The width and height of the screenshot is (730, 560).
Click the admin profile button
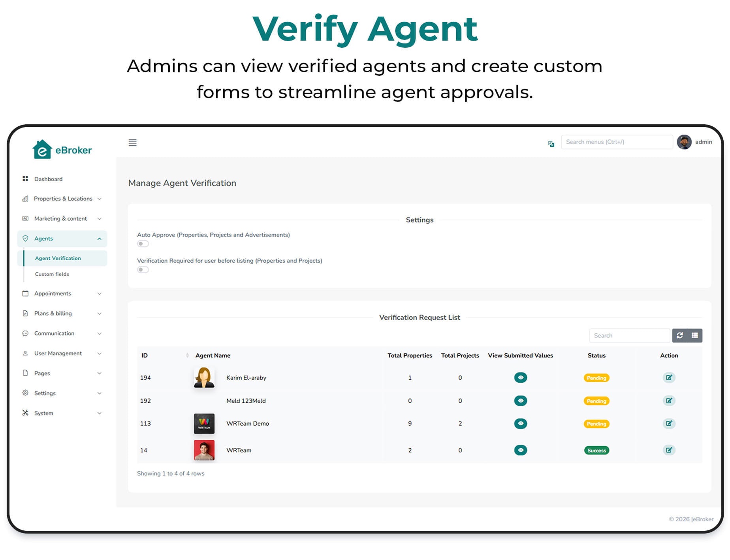point(695,142)
